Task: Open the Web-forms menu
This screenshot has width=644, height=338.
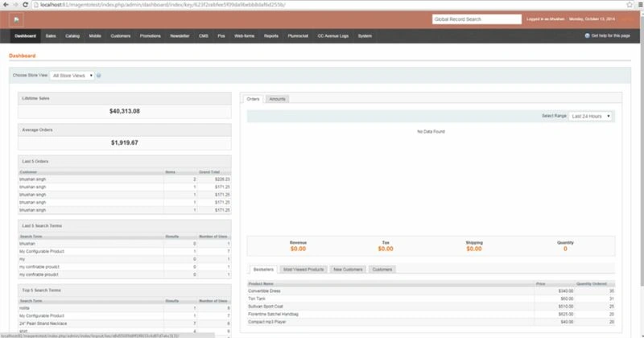Action: point(245,36)
